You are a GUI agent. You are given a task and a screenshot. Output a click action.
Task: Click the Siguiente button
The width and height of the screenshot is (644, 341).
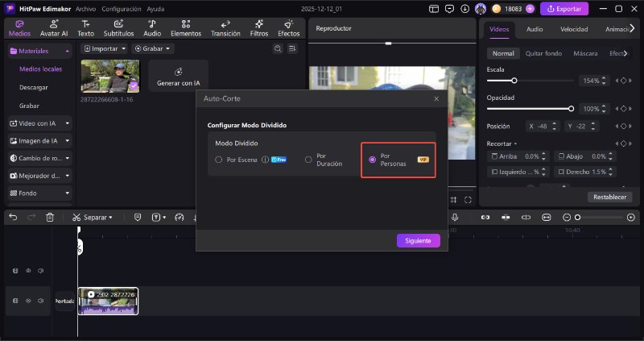pyautogui.click(x=418, y=240)
